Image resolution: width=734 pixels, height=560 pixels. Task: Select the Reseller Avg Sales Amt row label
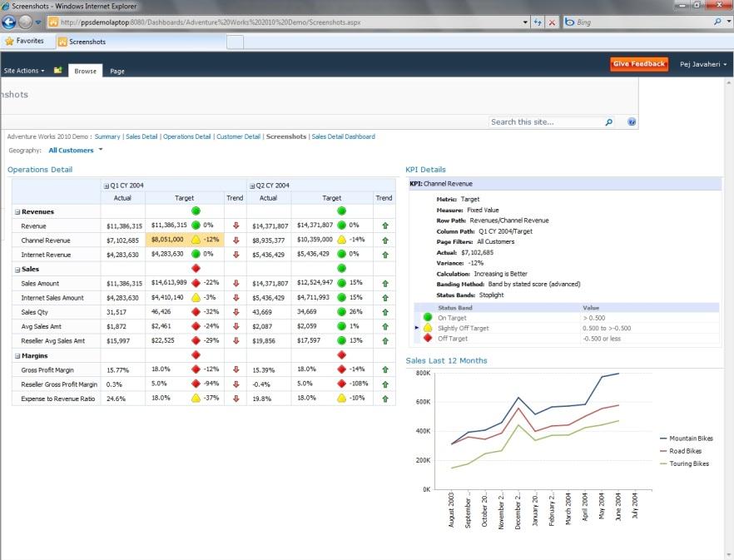click(x=53, y=341)
